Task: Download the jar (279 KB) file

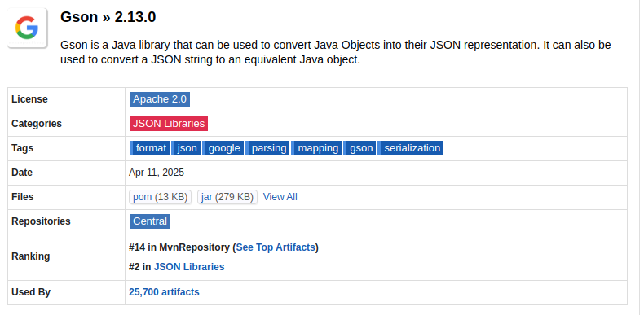Action: (x=227, y=197)
